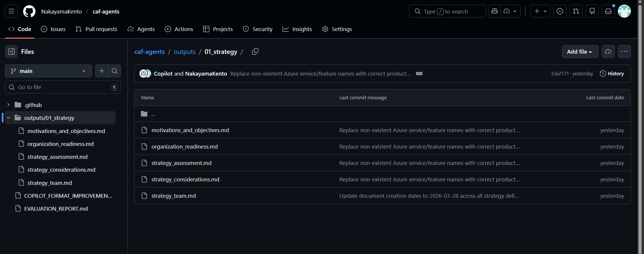Expand the commit message ellipsis

[419, 74]
